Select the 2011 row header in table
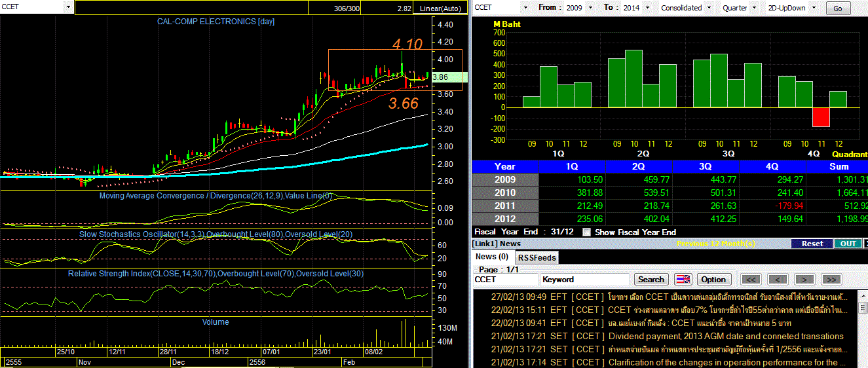The image size is (868, 368). coord(505,206)
